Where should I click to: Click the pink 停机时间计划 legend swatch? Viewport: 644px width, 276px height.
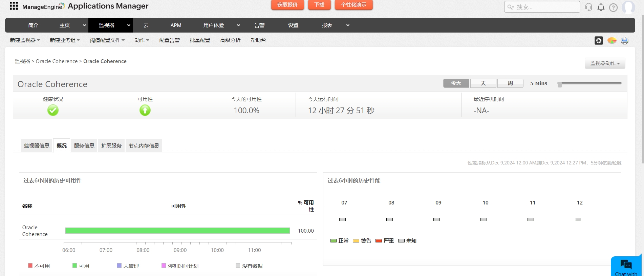click(164, 265)
